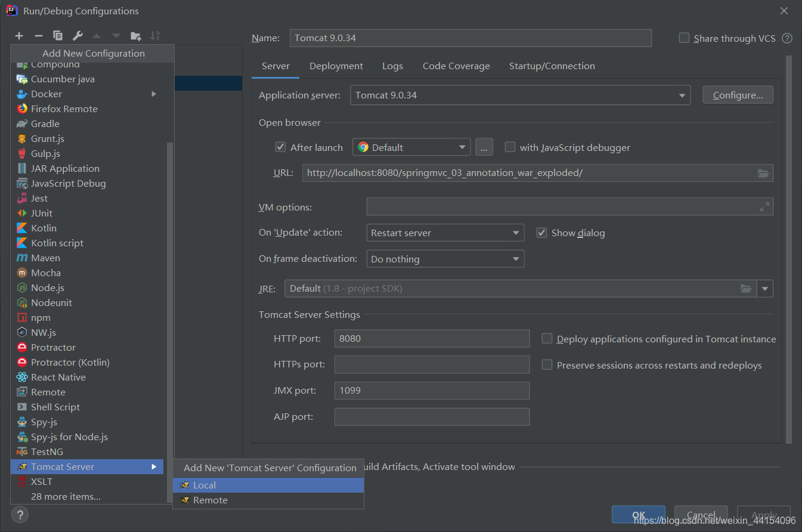Viewport: 802px width, 532px height.
Task: Click the Configure... button
Action: point(738,95)
